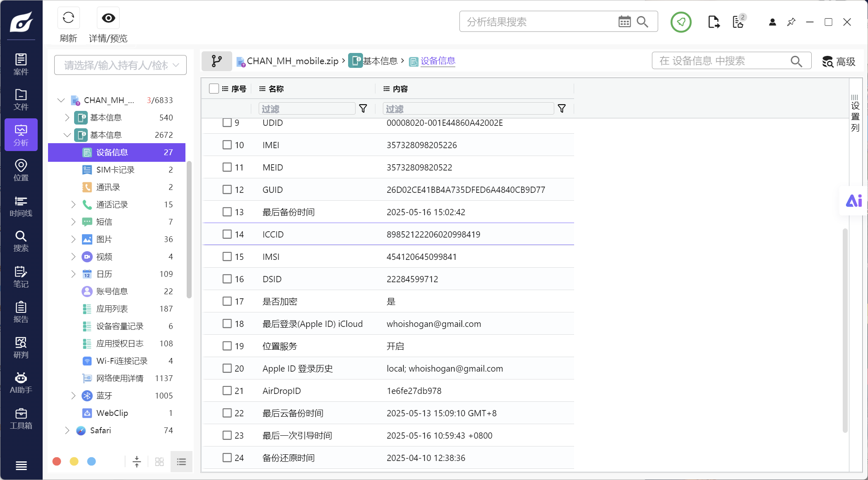Click 设备信息 breadcrumb link
The image size is (868, 480).
point(438,61)
